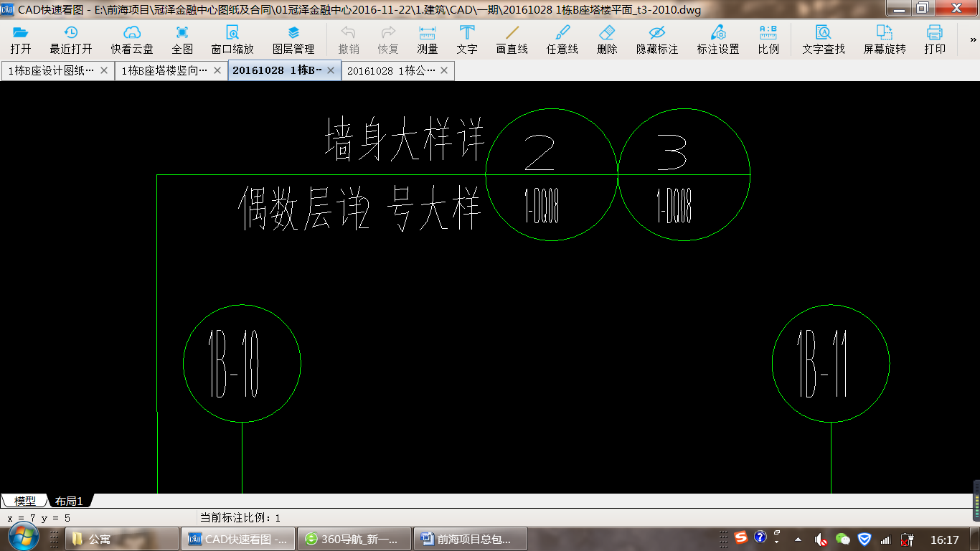Open the 公寓 folder taskbar item
The width and height of the screenshot is (980, 551).
[x=122, y=539]
